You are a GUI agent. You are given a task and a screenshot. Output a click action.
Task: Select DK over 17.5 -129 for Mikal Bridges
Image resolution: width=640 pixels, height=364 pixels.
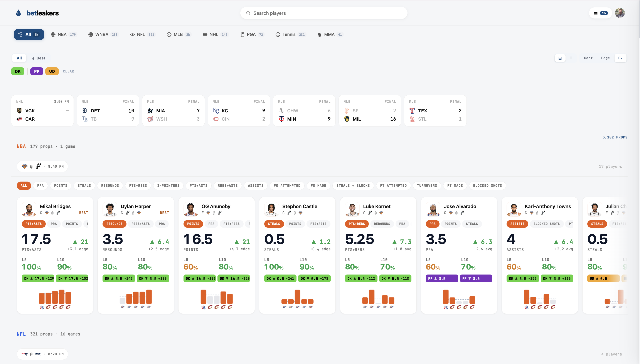pos(38,278)
